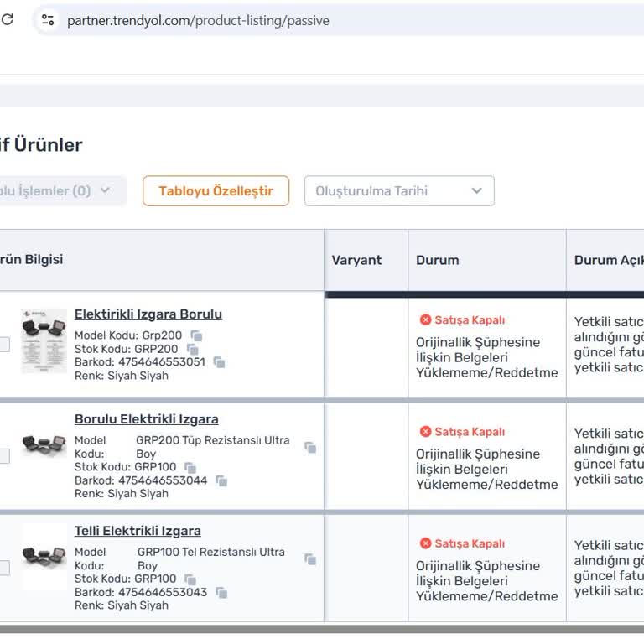
Task: Select checkbox for Elektirikli Izgara Borulu row
Action: 3,345
